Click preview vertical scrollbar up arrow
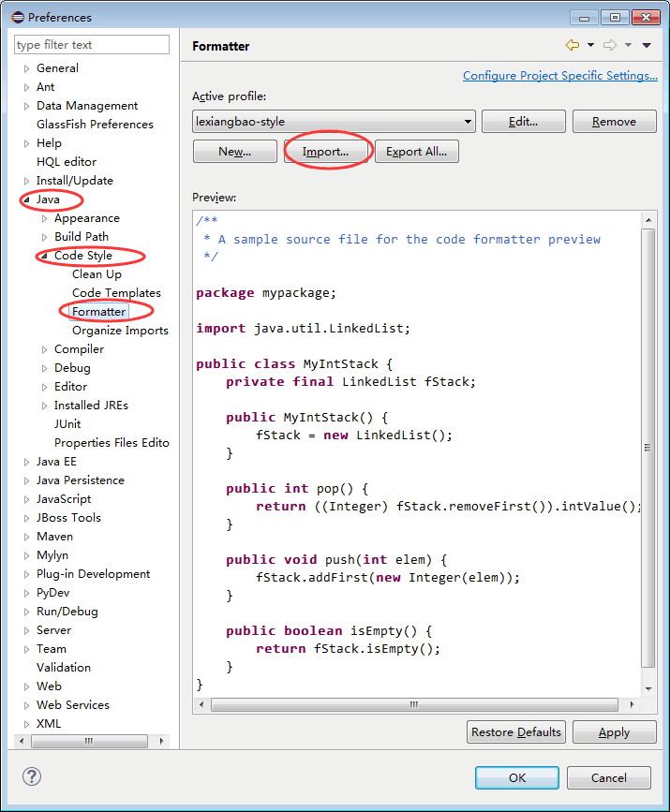This screenshot has height=812, width=670. point(648,220)
